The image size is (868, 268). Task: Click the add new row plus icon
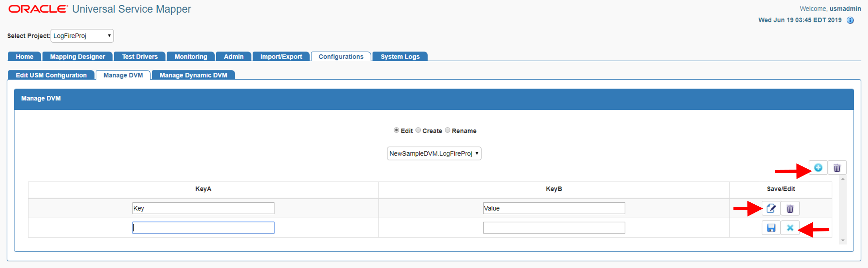(x=818, y=168)
